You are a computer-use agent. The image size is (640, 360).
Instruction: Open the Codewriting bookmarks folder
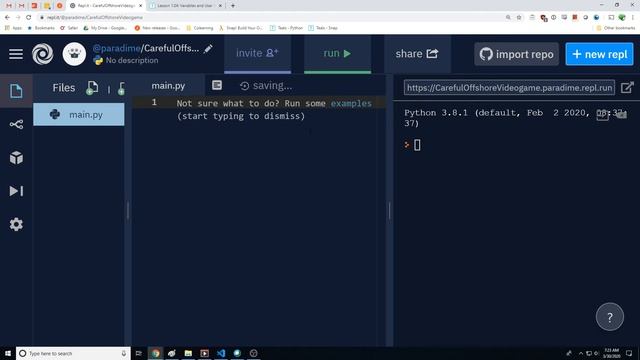coord(200,28)
